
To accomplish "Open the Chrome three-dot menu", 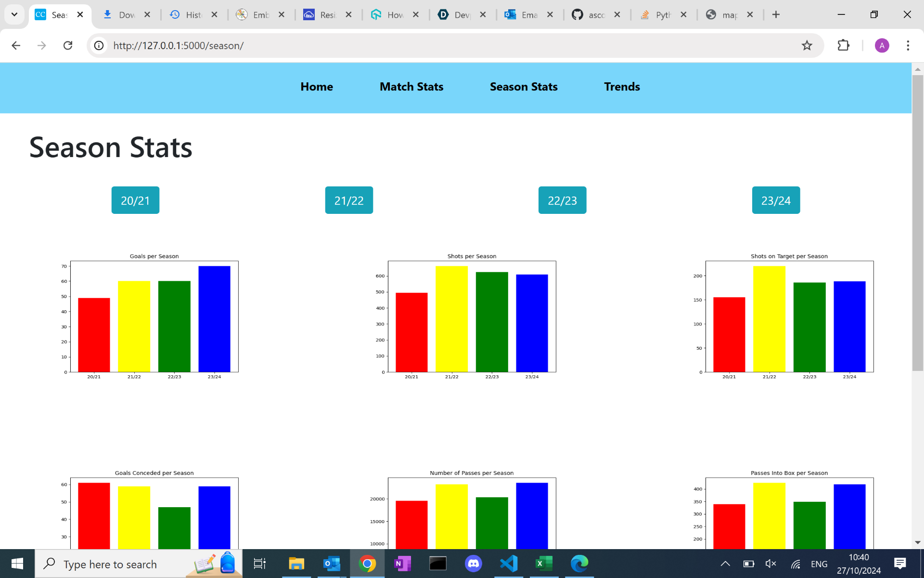I will tap(908, 45).
